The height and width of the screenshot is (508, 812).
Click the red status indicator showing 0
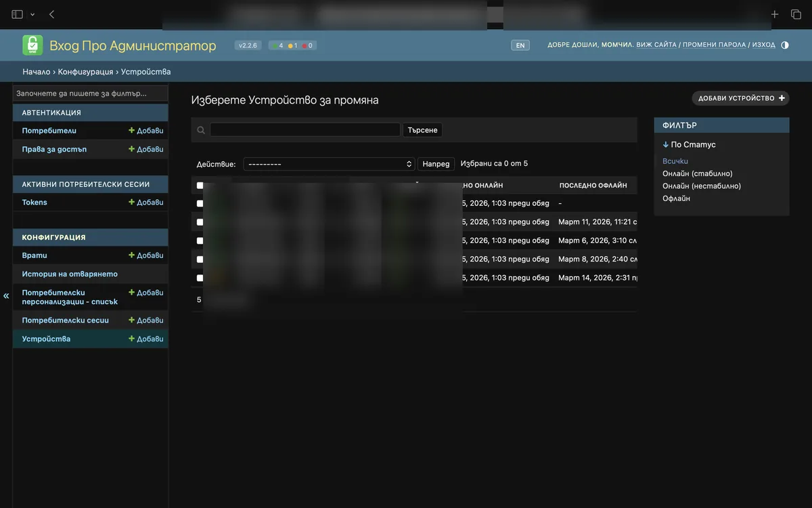[308, 45]
